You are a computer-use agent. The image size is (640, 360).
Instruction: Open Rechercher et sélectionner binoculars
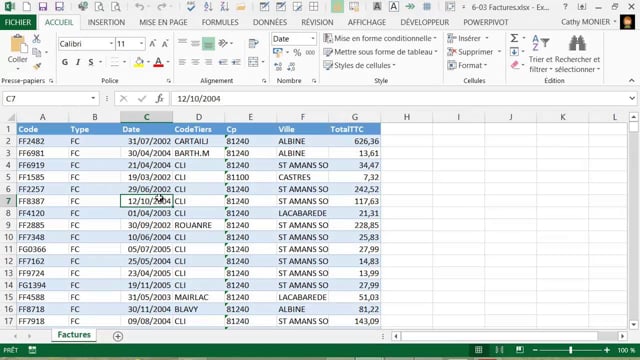[577, 54]
